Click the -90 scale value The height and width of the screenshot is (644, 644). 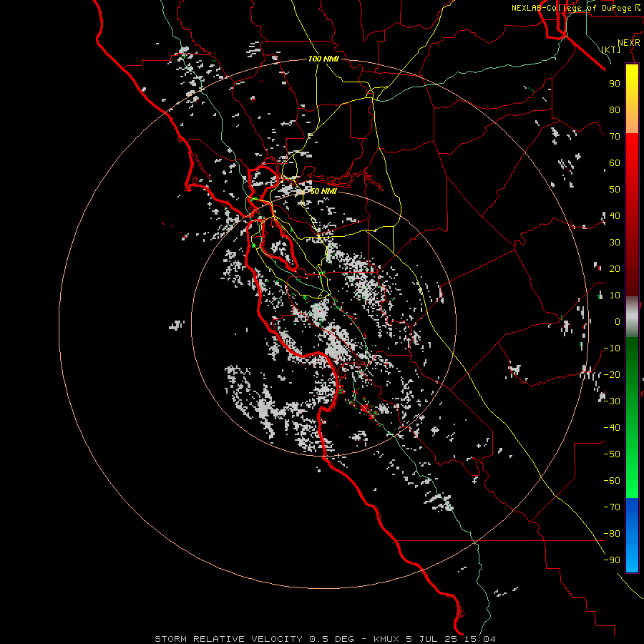[x=612, y=560]
